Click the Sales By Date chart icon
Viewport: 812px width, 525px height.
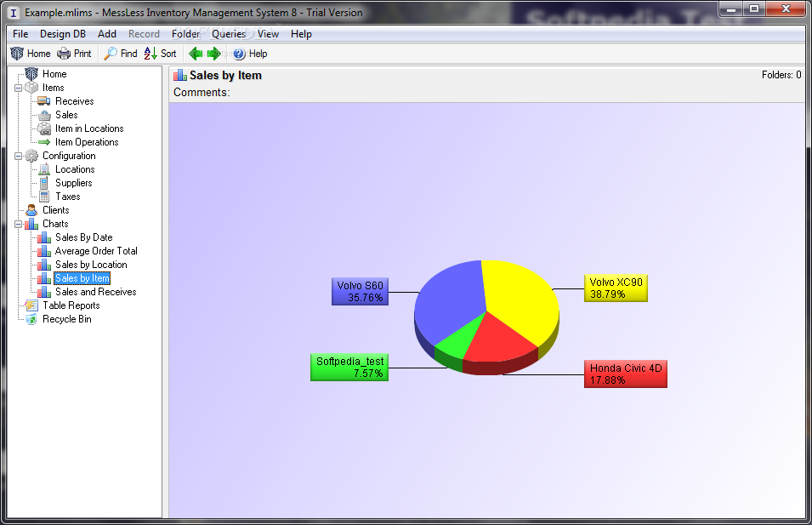[44, 237]
